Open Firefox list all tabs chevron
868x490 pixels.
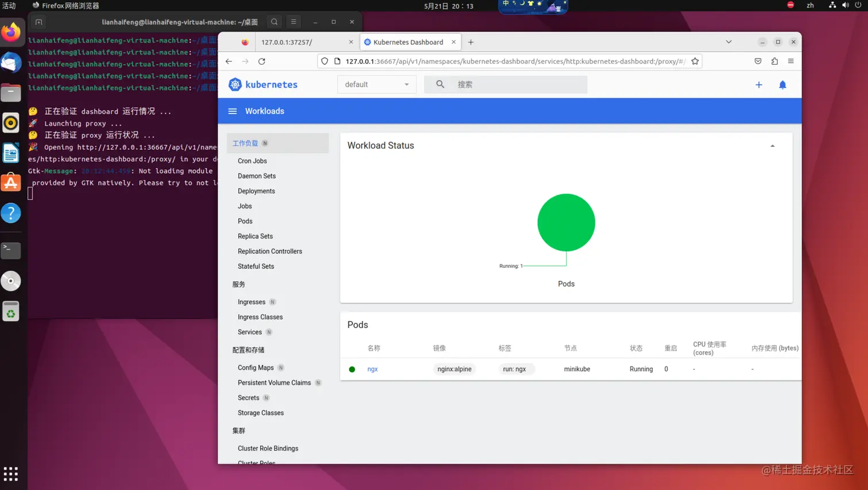pos(728,42)
